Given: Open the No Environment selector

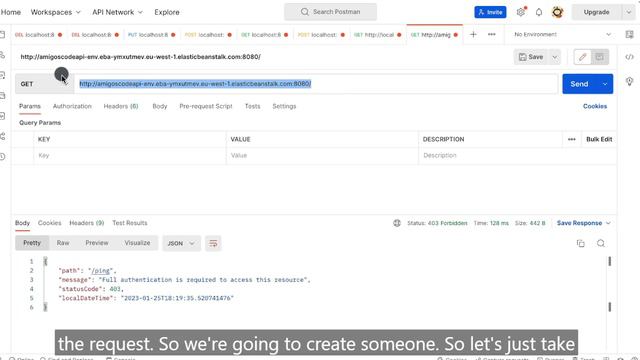Looking at the screenshot, I should pyautogui.click(x=562, y=35).
